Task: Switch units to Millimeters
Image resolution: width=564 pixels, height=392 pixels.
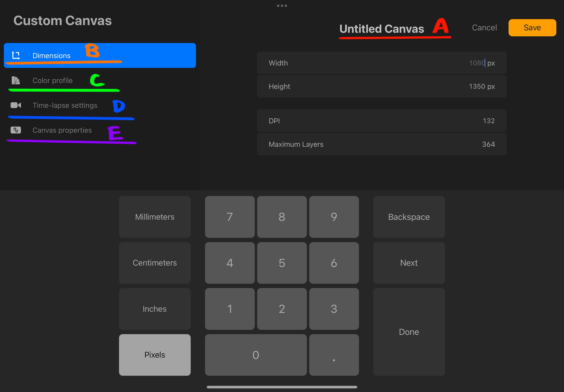Action: click(x=155, y=217)
